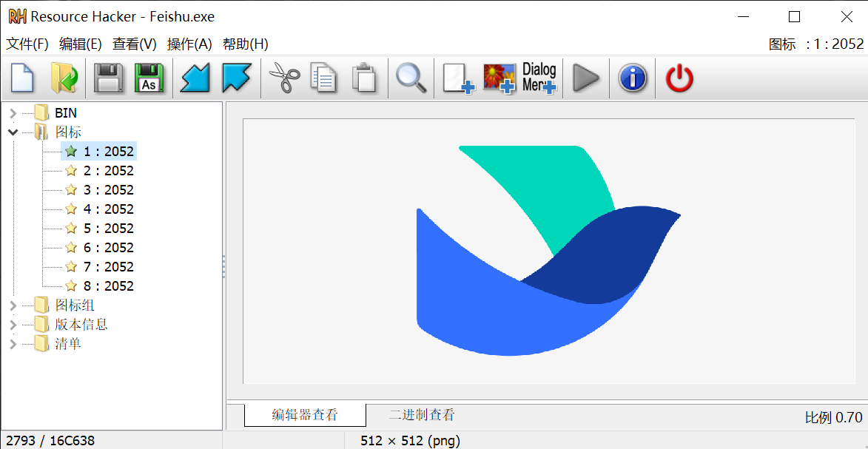Save the file with the floppy disk icon

[108, 78]
